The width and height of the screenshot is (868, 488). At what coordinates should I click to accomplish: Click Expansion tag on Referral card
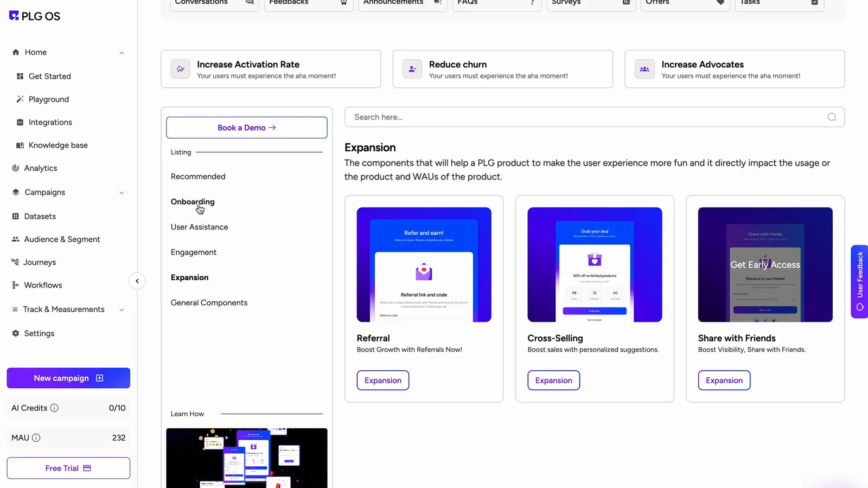point(383,381)
